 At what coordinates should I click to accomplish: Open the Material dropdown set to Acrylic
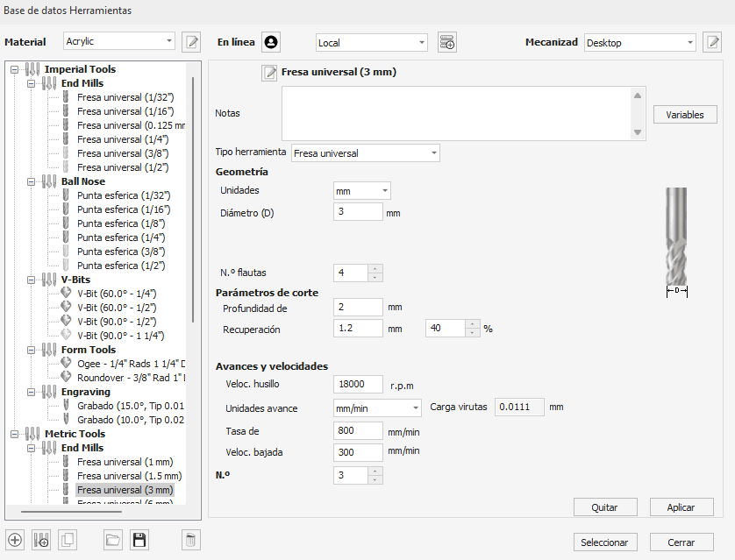click(x=119, y=41)
